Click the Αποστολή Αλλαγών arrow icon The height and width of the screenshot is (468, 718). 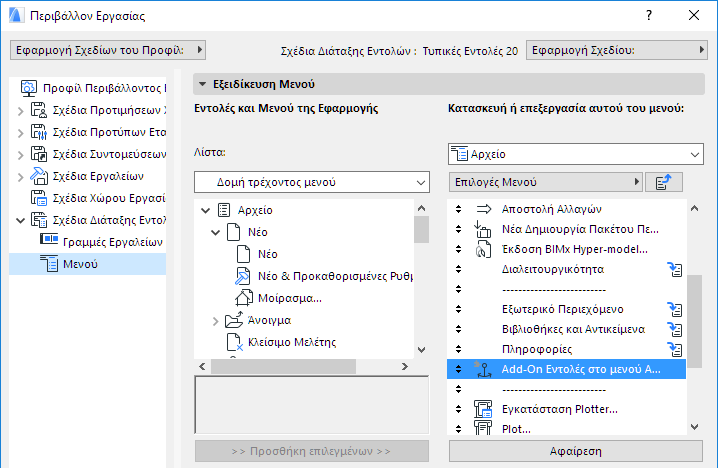pyautogui.click(x=485, y=209)
